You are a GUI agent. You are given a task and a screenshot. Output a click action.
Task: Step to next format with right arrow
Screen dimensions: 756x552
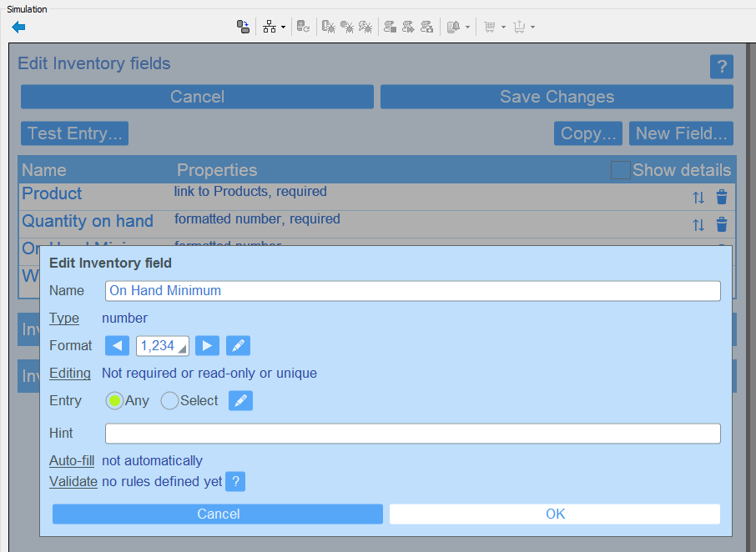pos(207,345)
